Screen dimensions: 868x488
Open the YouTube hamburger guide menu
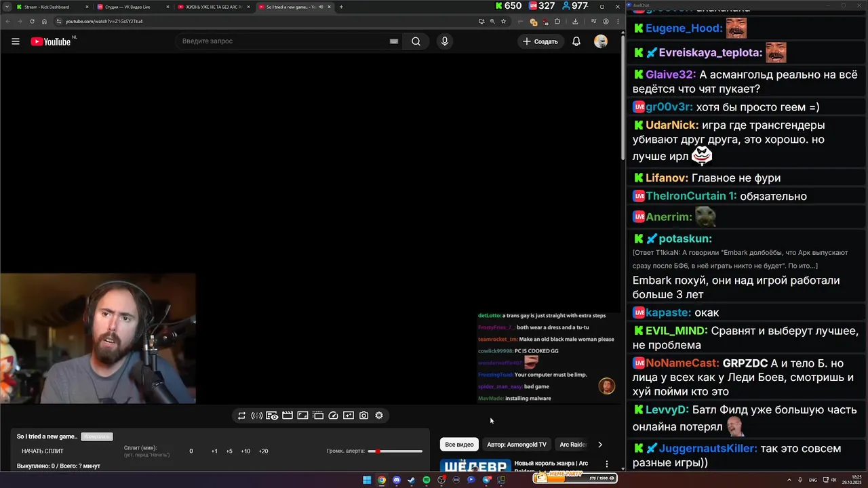[16, 41]
